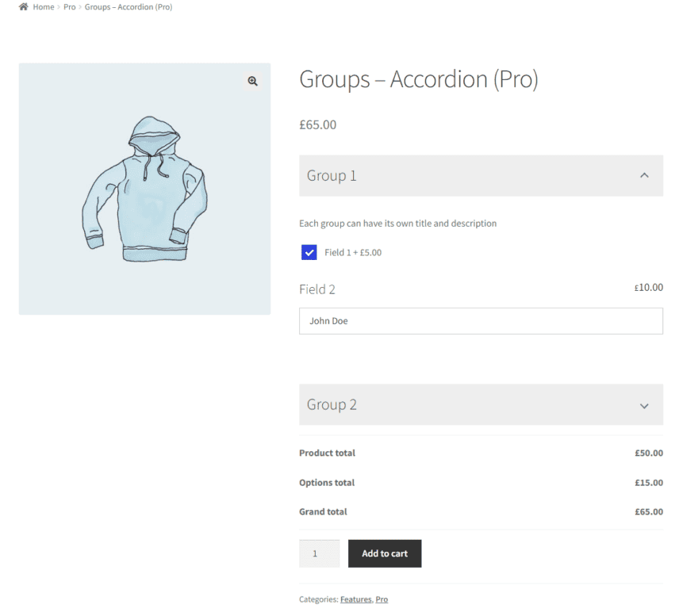The image size is (679, 616).
Task: Click the Grand total amount
Action: click(649, 511)
